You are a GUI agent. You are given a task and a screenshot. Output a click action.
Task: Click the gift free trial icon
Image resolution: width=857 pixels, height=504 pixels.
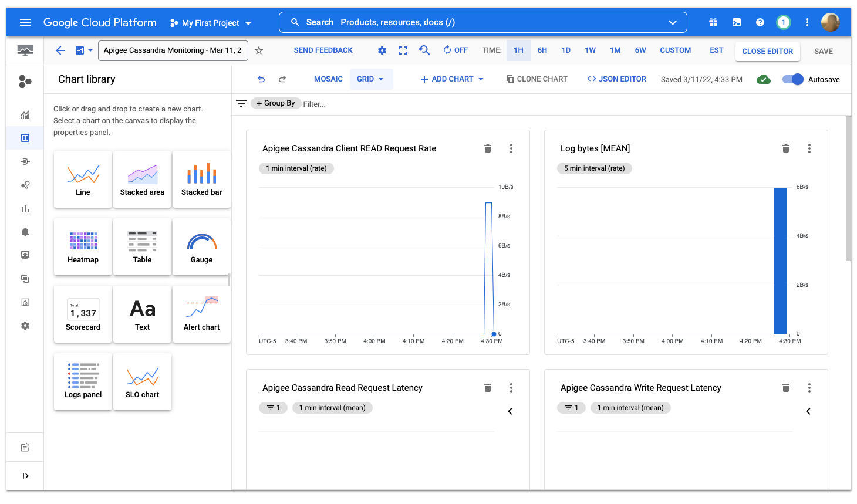tap(713, 22)
